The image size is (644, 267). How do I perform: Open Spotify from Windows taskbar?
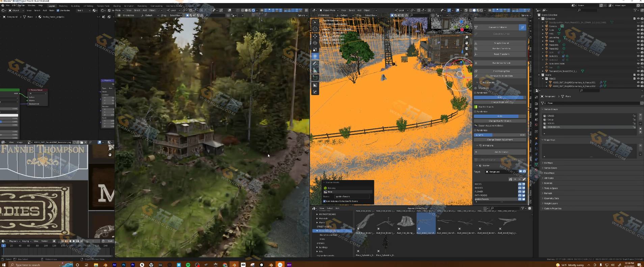188,265
